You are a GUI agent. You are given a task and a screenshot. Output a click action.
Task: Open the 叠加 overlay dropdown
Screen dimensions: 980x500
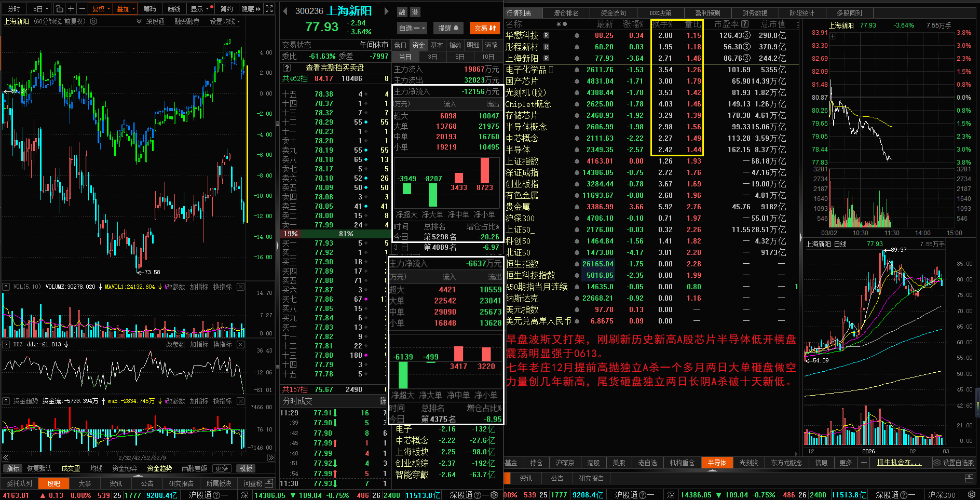click(125, 9)
